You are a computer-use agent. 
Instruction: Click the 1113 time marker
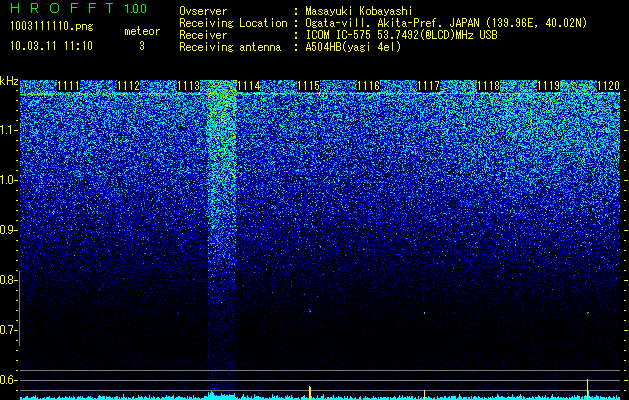click(x=189, y=86)
